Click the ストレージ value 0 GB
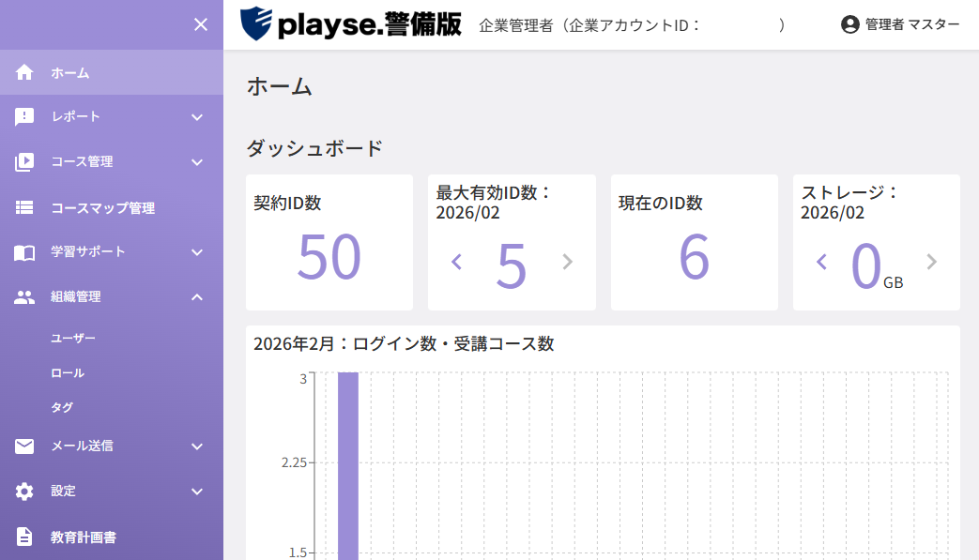This screenshot has width=979, height=560. click(876, 266)
